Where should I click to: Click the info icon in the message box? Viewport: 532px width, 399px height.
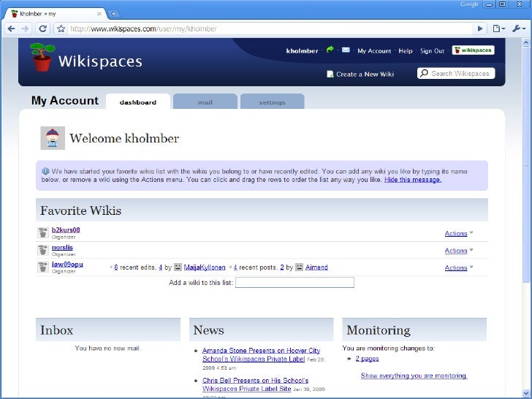tap(45, 171)
